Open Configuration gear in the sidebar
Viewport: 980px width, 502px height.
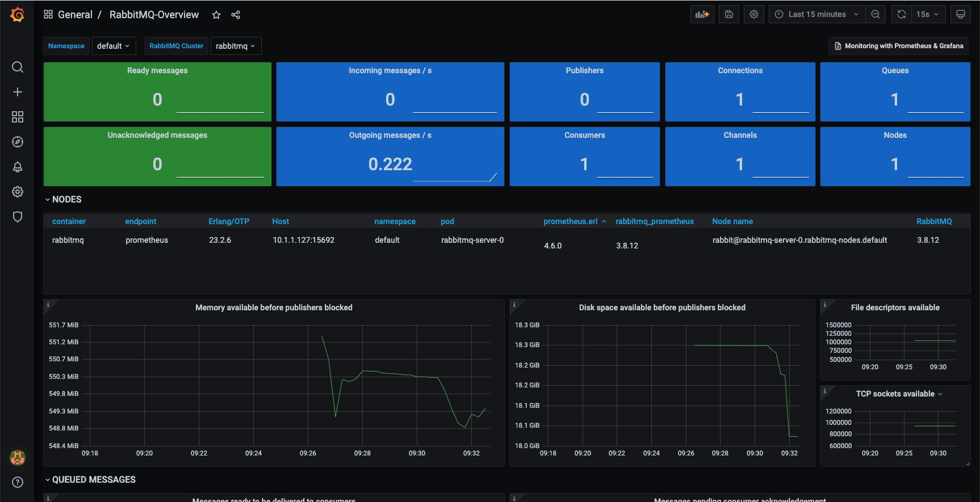(x=18, y=192)
